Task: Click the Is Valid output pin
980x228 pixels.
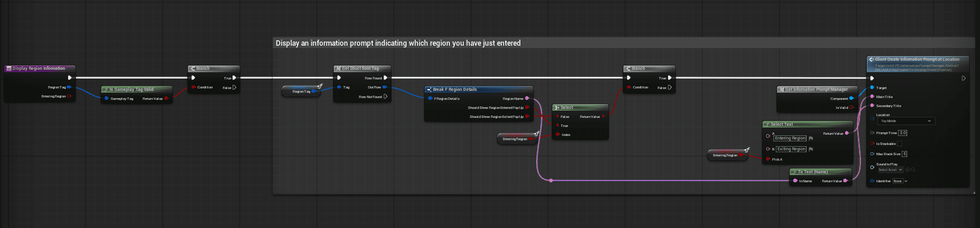Action: [x=851, y=108]
